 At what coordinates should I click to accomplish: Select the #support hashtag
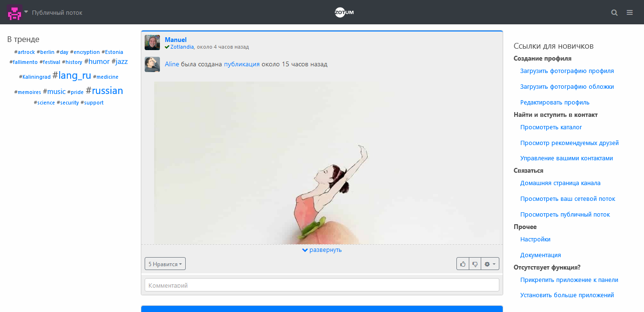pyautogui.click(x=92, y=103)
